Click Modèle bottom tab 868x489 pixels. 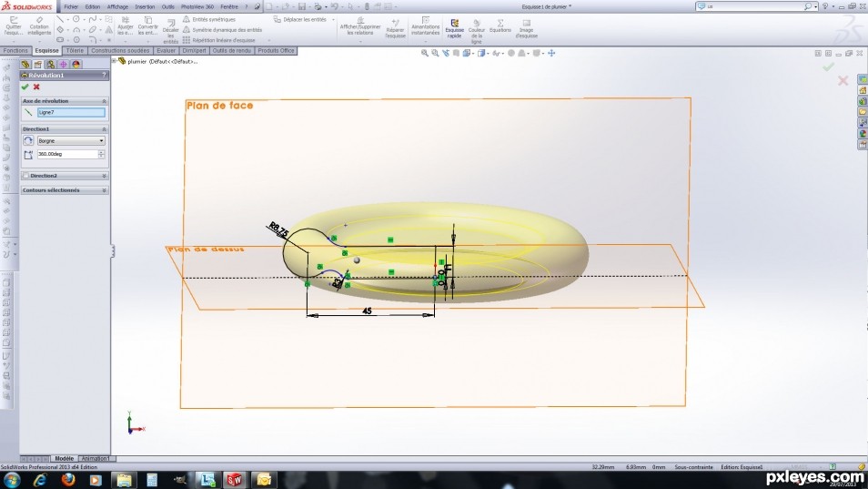click(x=65, y=459)
